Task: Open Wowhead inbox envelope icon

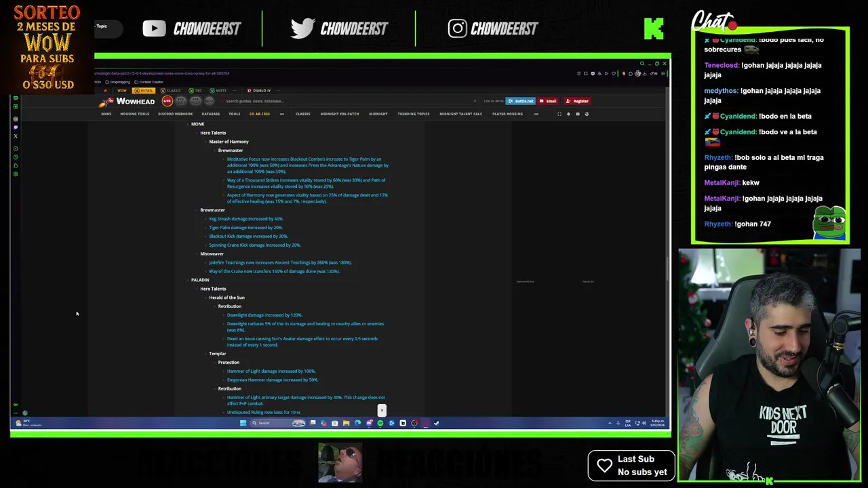Action: pyautogui.click(x=577, y=114)
